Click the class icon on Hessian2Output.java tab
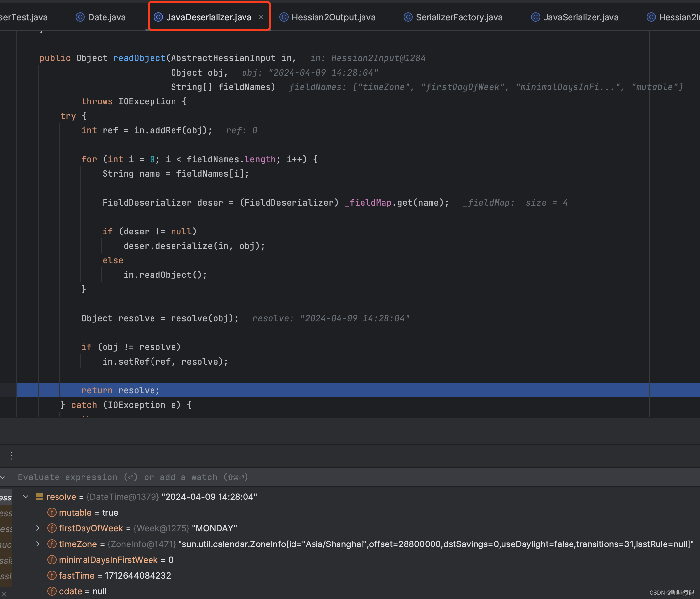The image size is (700, 599). coord(284,17)
